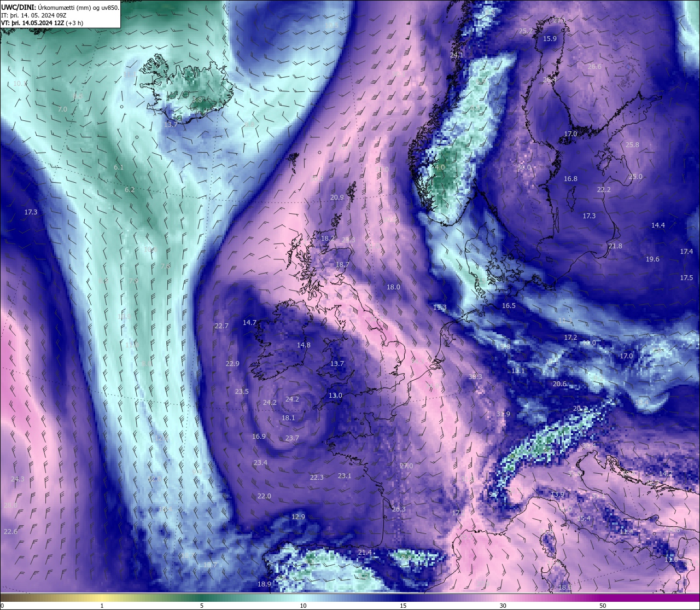The height and width of the screenshot is (610, 700).
Task: Click the legend tick label 10
Action: 302,606
